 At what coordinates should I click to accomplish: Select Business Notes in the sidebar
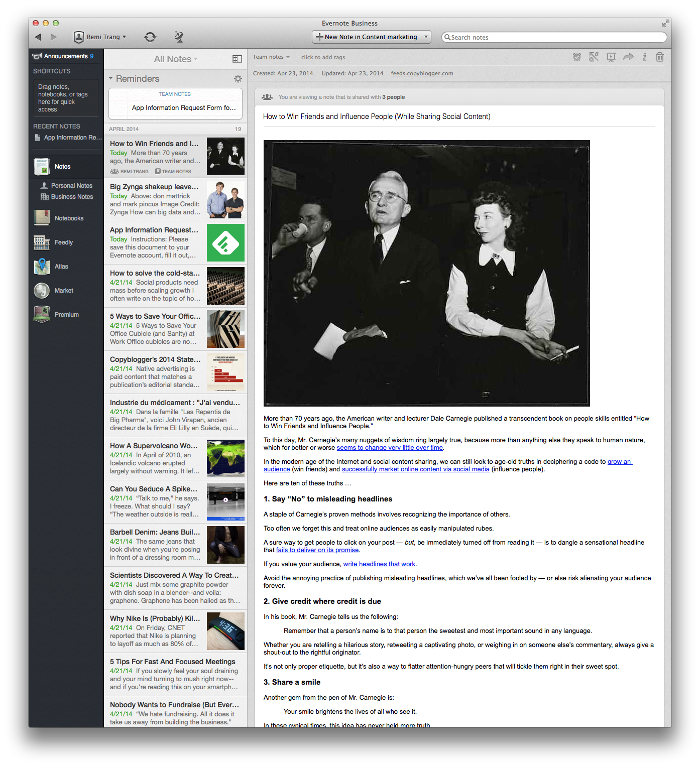pyautogui.click(x=67, y=197)
